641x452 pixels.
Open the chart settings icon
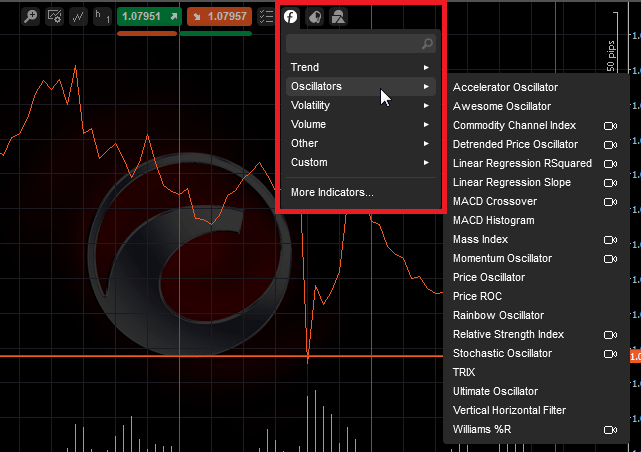coord(54,16)
